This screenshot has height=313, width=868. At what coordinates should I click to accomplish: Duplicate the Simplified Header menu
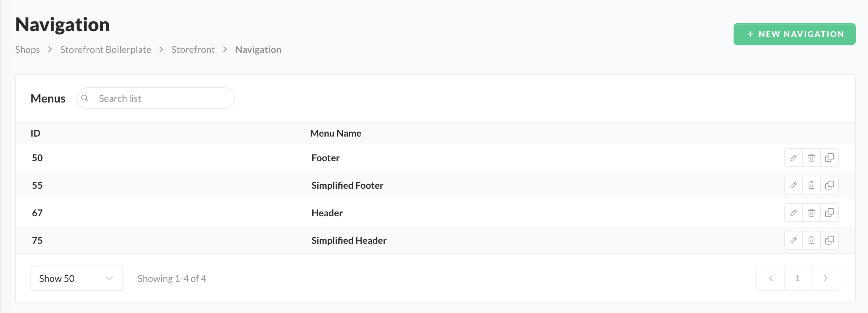(829, 240)
